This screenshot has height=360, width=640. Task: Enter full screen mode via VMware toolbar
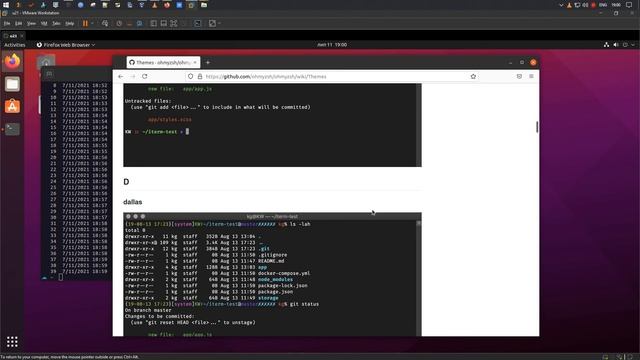pyautogui.click(x=174, y=23)
